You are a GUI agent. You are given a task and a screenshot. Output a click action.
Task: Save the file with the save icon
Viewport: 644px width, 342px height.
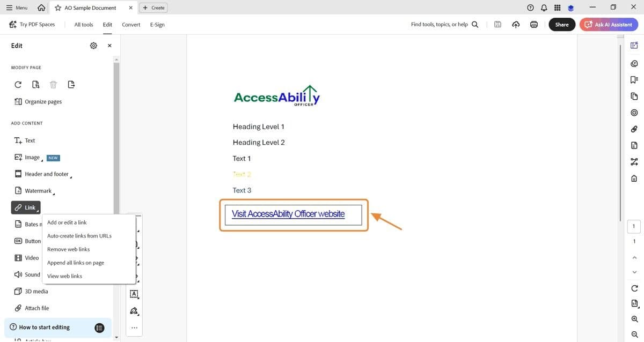click(x=497, y=24)
